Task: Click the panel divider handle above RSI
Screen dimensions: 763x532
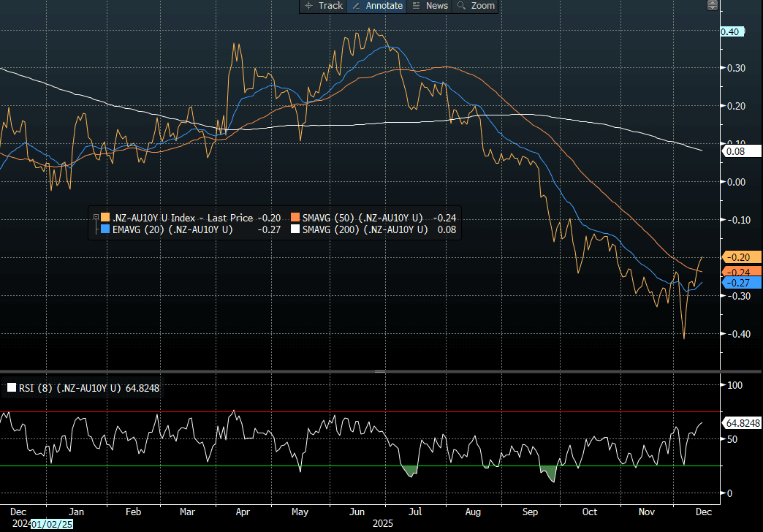Action: (x=380, y=372)
